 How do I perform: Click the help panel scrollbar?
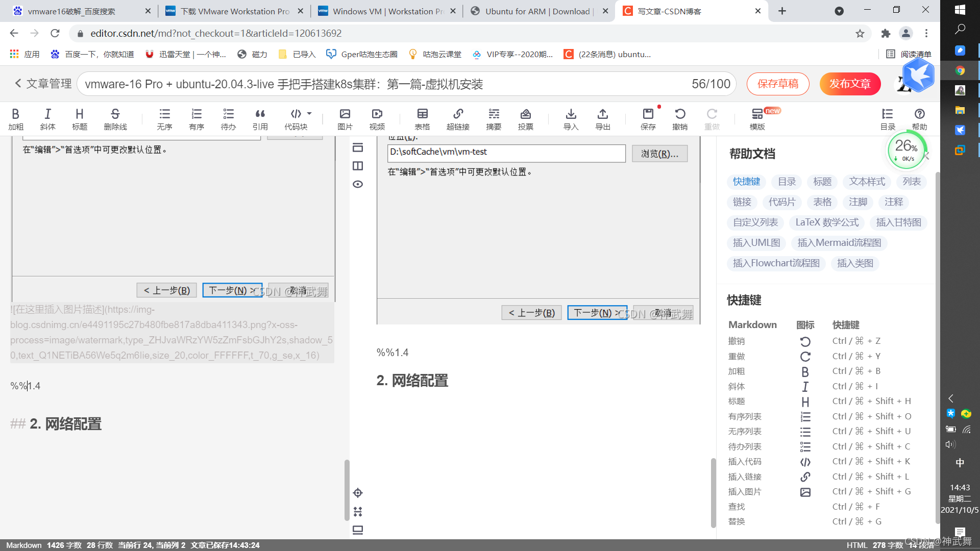(x=938, y=347)
